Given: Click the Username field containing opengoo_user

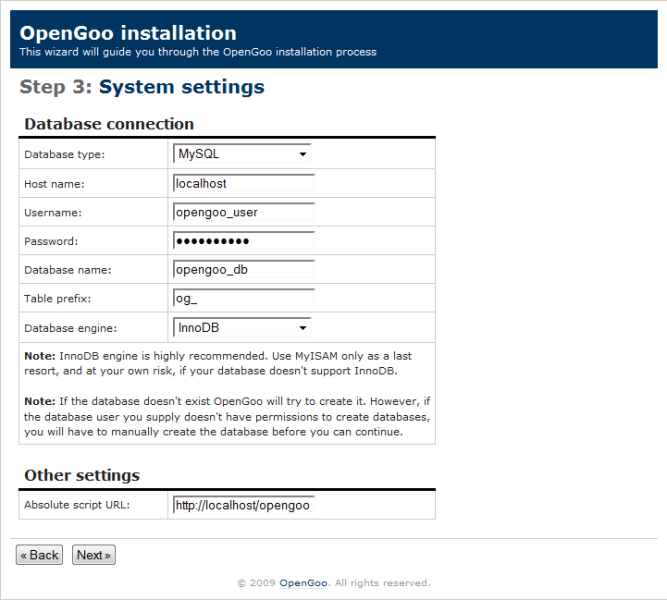Looking at the screenshot, I should (244, 212).
